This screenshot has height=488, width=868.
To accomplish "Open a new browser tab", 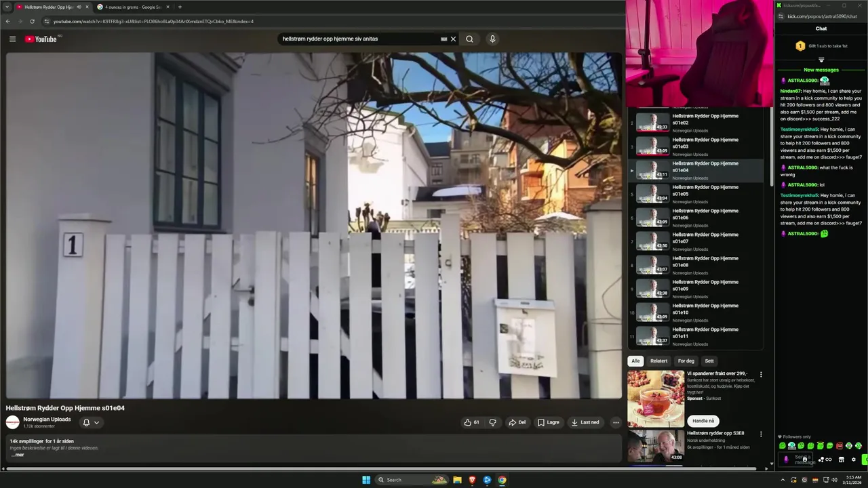I will (180, 7).
